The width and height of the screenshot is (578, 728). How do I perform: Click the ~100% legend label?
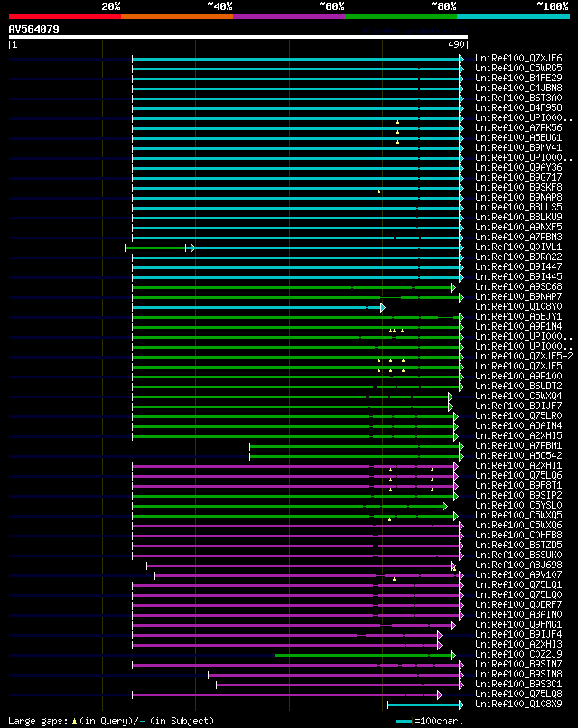[x=553, y=6]
